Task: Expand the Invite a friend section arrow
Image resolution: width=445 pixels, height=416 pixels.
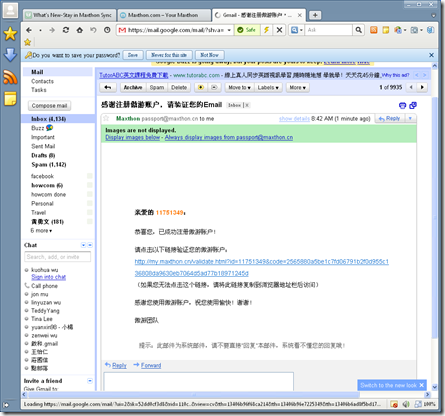Action: [x=90, y=381]
